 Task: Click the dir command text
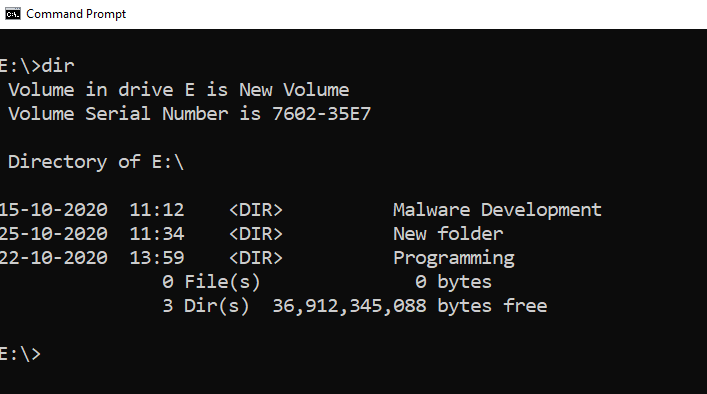click(x=58, y=66)
